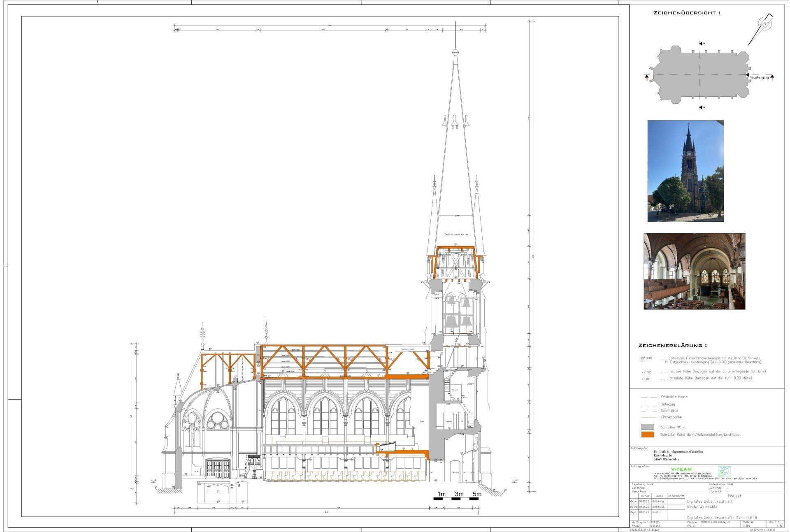Viewport: 790px width, 532px height.
Task: Click the floor height triangle symbol in legend
Action: tap(641, 361)
